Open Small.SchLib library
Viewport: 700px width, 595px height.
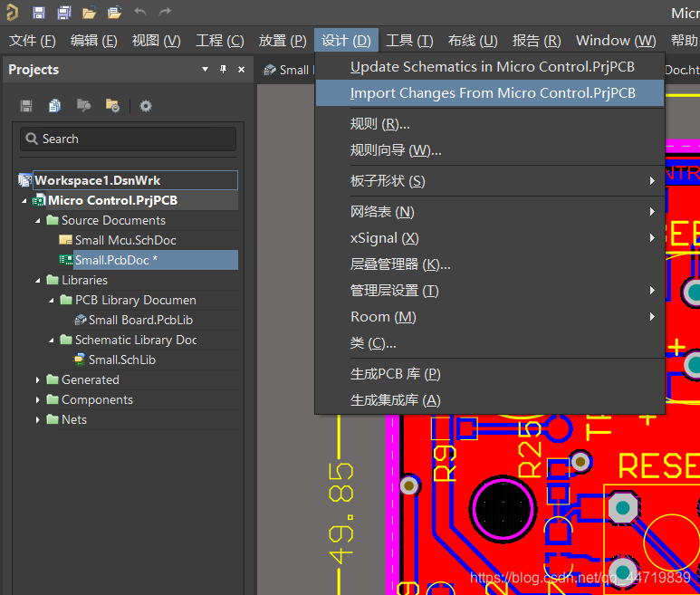coord(122,360)
